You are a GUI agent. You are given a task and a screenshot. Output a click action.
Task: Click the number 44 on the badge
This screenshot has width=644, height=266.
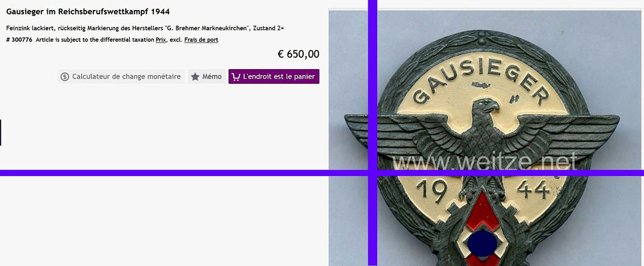(533, 190)
